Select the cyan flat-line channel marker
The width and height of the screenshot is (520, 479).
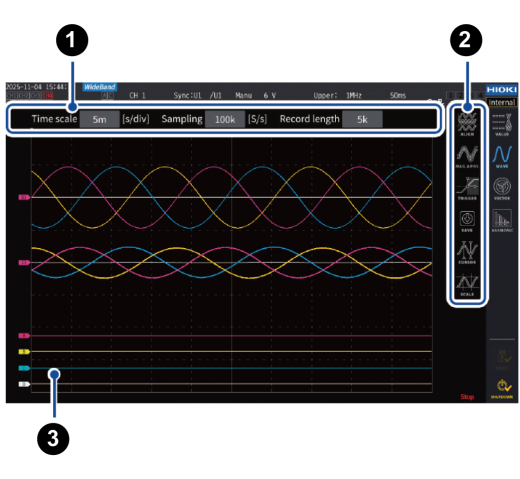click(24, 368)
